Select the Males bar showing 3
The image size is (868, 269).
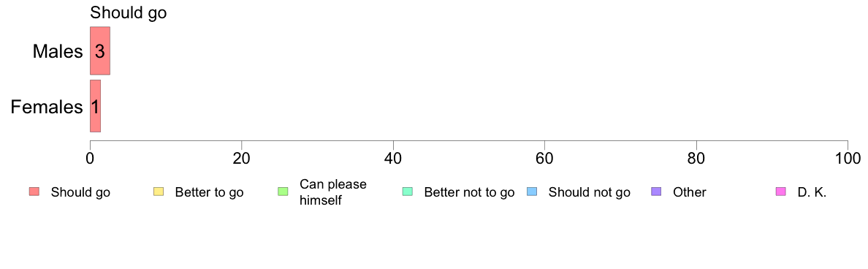pos(100,50)
